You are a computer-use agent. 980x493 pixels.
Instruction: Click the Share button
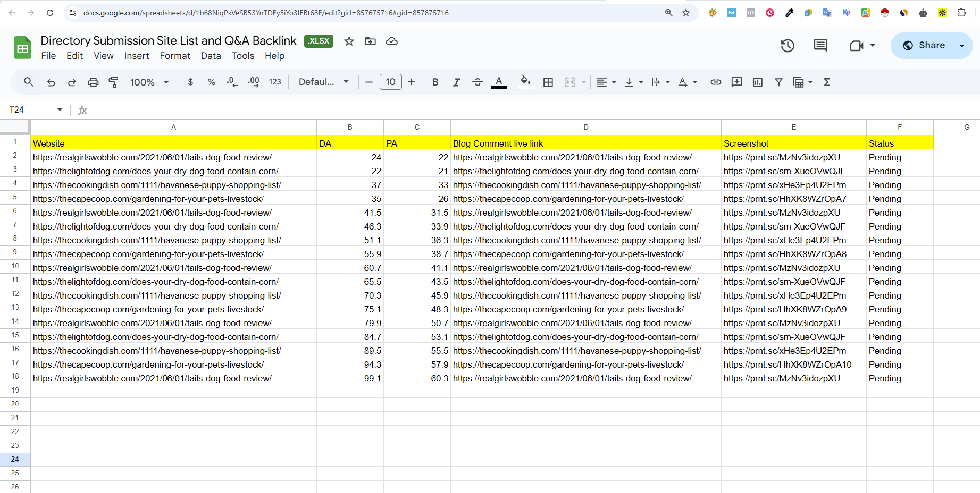click(x=922, y=45)
